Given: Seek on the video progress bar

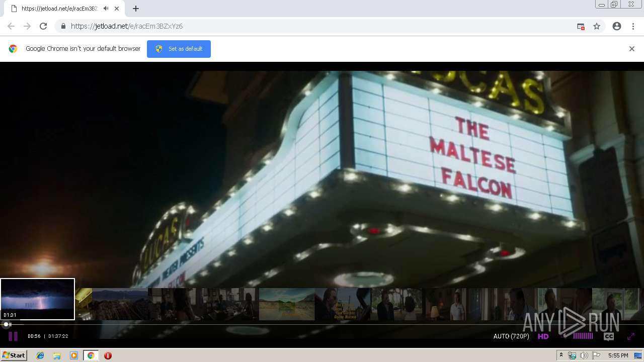Looking at the screenshot, I should click(x=322, y=324).
